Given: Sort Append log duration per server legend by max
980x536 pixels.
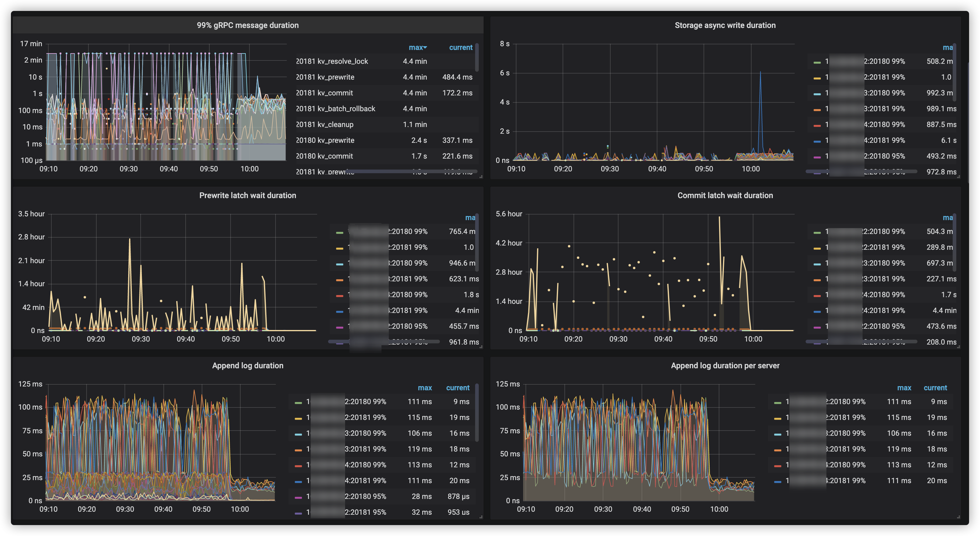Looking at the screenshot, I should [904, 388].
